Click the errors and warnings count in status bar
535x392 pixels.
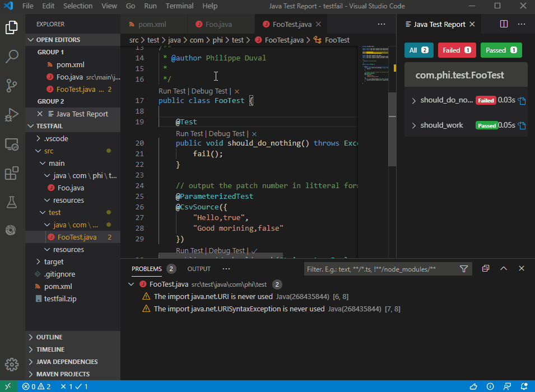pos(36,386)
